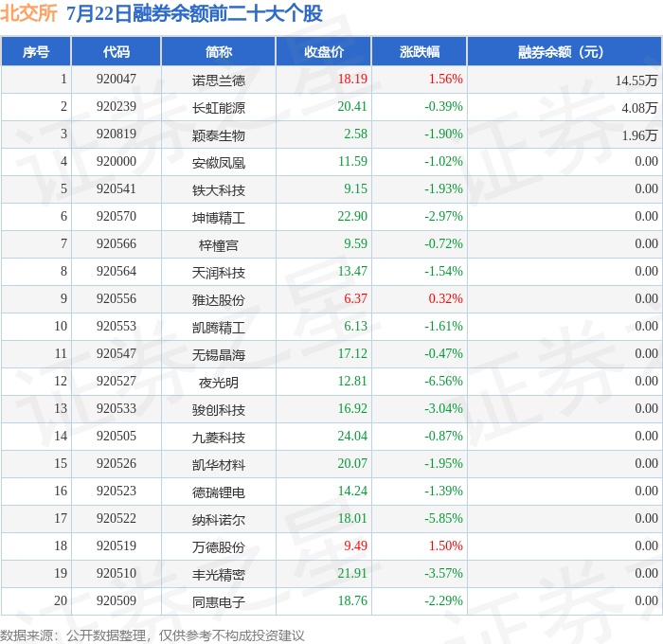Screen dimensions: 663x644
Task: Click the 收盘价 column header
Action: click(324, 51)
